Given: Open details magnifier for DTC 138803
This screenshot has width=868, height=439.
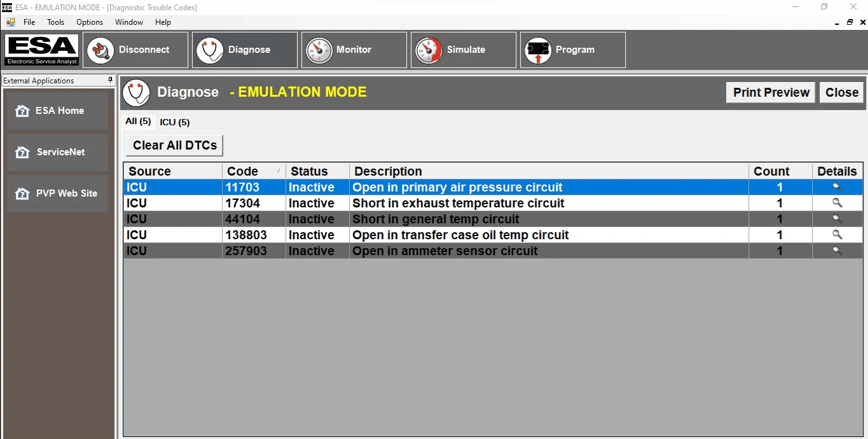Looking at the screenshot, I should pos(837,235).
